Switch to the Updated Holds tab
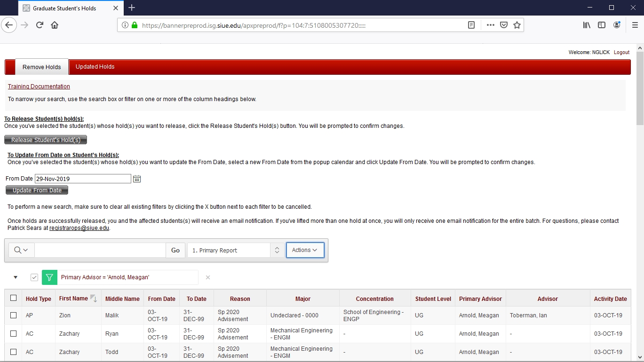 [x=95, y=67]
